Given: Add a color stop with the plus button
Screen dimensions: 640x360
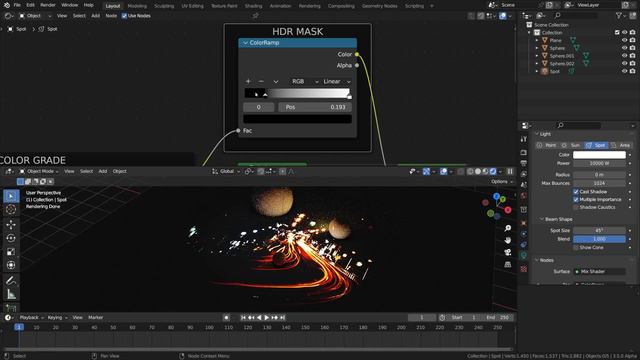Looking at the screenshot, I should [248, 82].
